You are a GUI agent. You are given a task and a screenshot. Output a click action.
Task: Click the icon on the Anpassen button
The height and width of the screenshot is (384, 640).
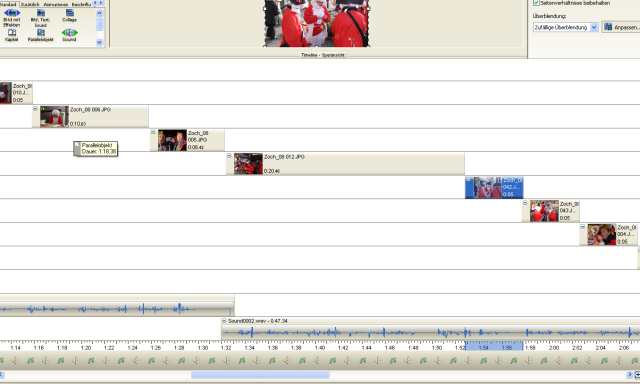(608, 27)
